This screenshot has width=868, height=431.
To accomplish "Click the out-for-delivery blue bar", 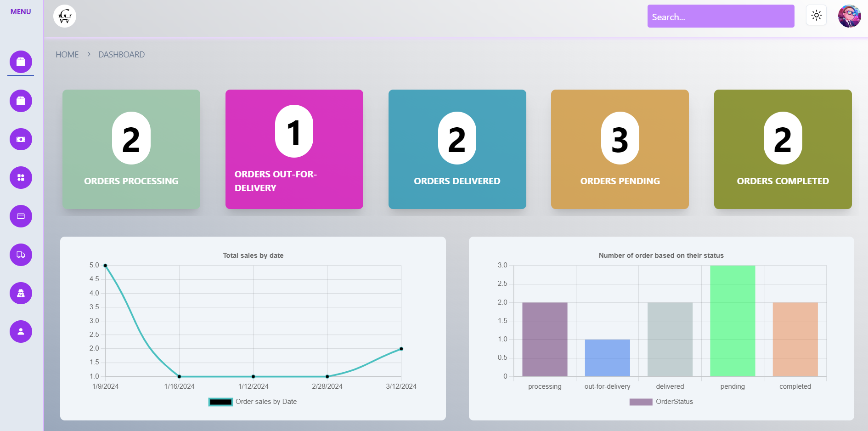I will pyautogui.click(x=608, y=358).
